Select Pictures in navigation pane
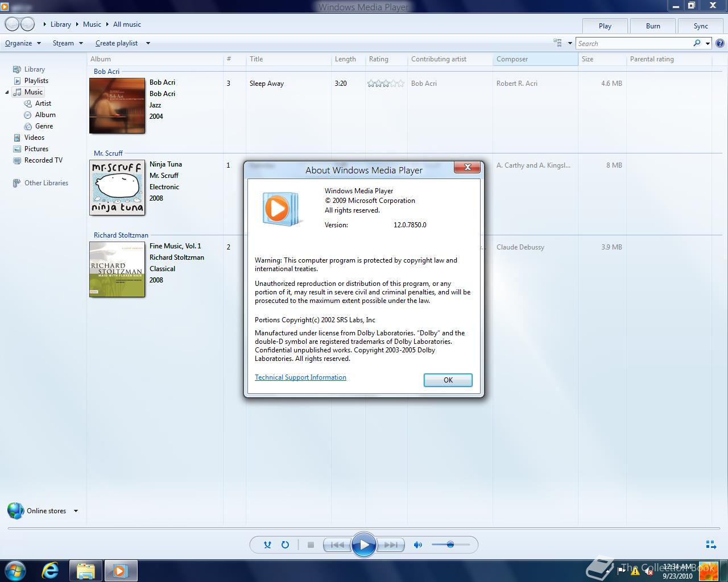This screenshot has height=582, width=728. [x=36, y=149]
